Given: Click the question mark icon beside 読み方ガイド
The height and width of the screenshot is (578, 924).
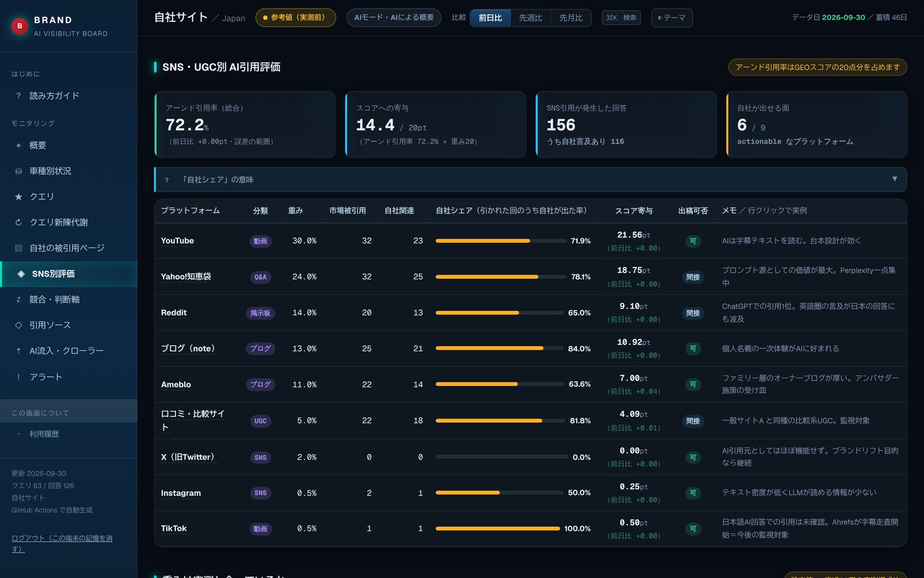Looking at the screenshot, I should coord(18,96).
